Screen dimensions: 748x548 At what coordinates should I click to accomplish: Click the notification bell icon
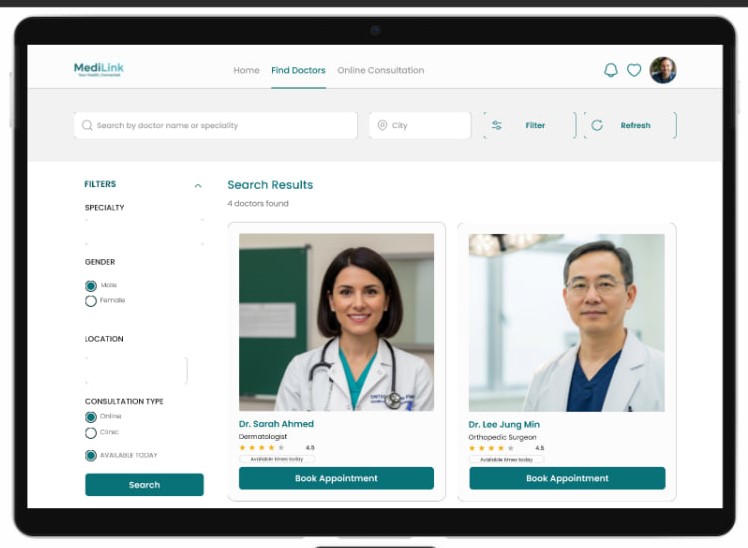(x=610, y=70)
